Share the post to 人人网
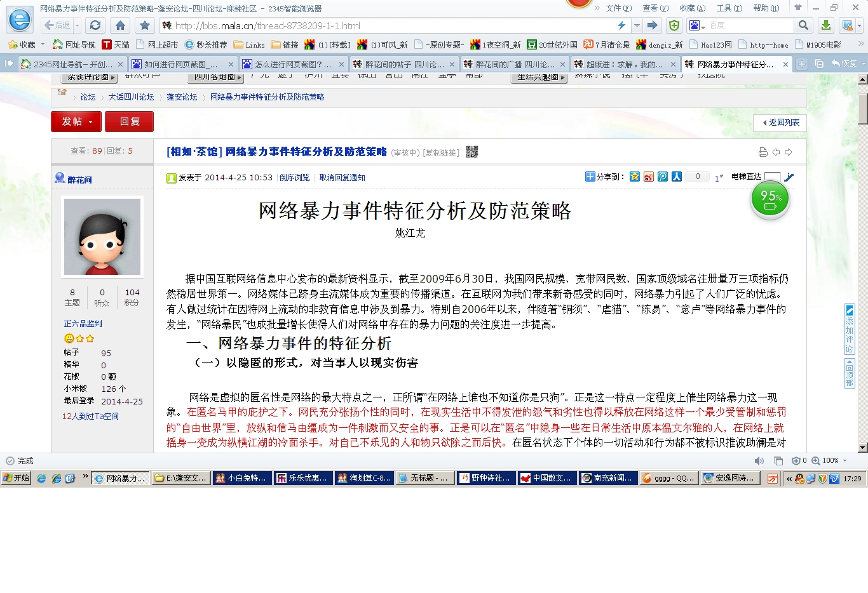Image resolution: width=868 pixels, height=593 pixels. click(677, 177)
